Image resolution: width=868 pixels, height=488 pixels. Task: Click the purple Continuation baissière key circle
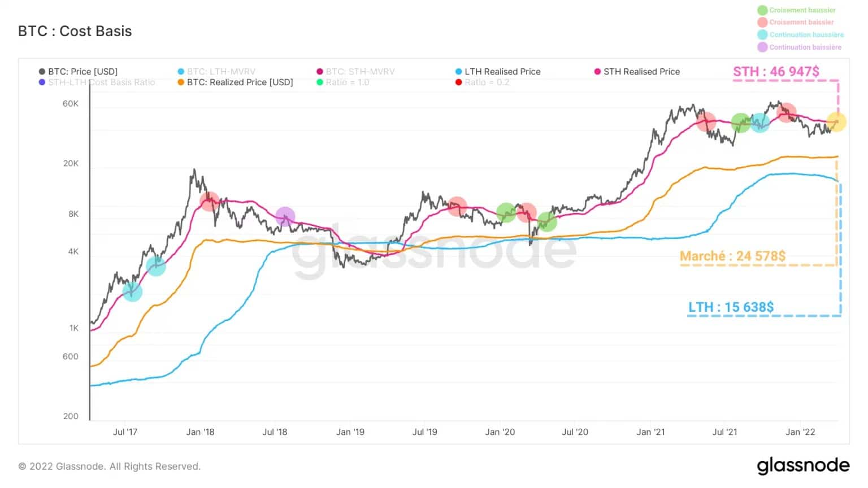coord(762,47)
